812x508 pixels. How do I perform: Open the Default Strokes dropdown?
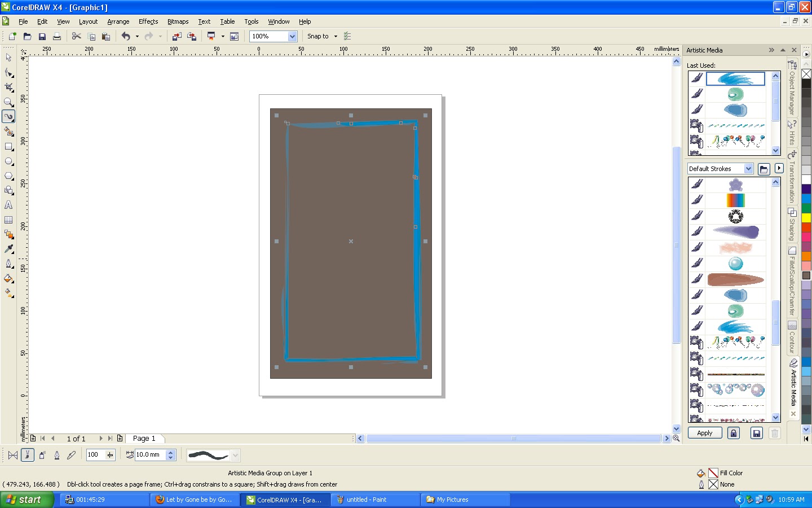point(748,168)
